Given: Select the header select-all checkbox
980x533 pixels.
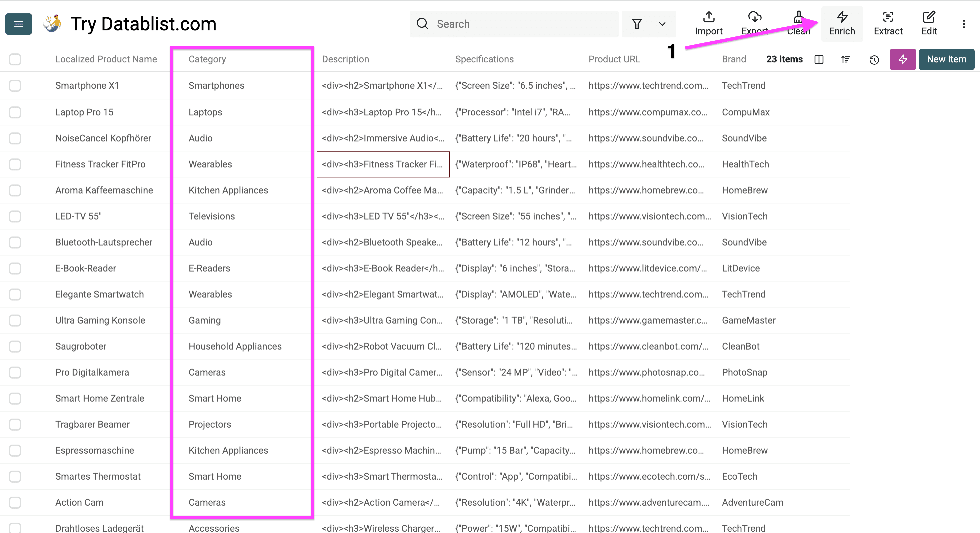Looking at the screenshot, I should (x=15, y=59).
